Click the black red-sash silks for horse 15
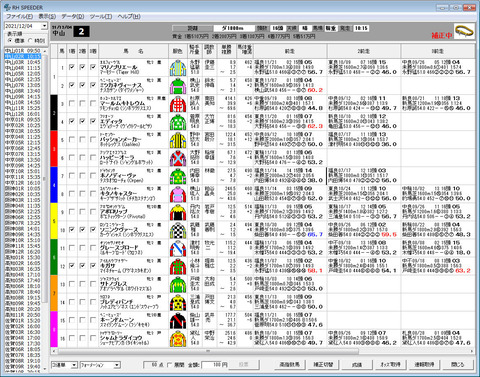480x377 pixels. coord(178,320)
